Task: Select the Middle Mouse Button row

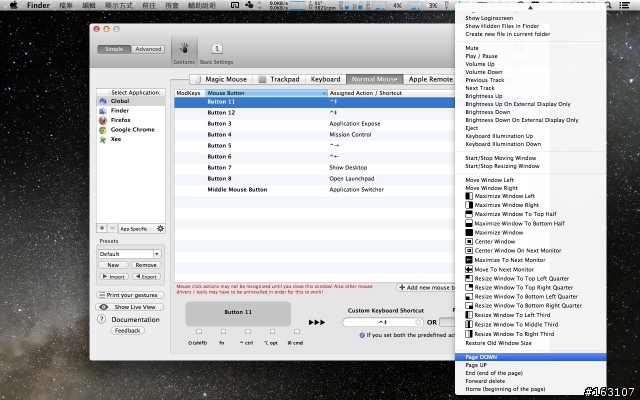Action: tap(315, 189)
